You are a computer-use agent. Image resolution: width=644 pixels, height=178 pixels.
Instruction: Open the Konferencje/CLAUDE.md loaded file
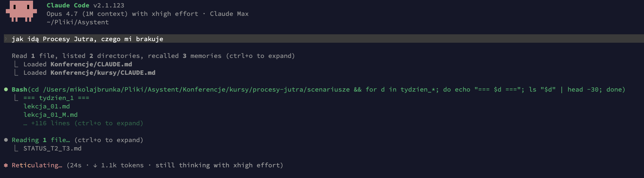pos(91,64)
